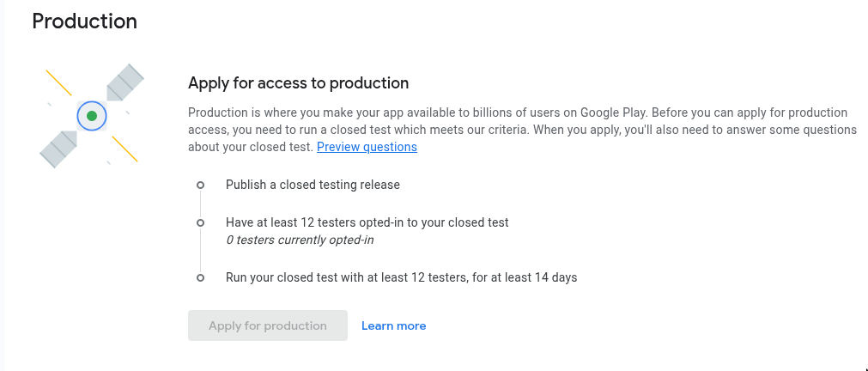Viewport: 868px width, 371px height.
Task: Click the Have at least 12 testers step text
Action: pos(367,222)
